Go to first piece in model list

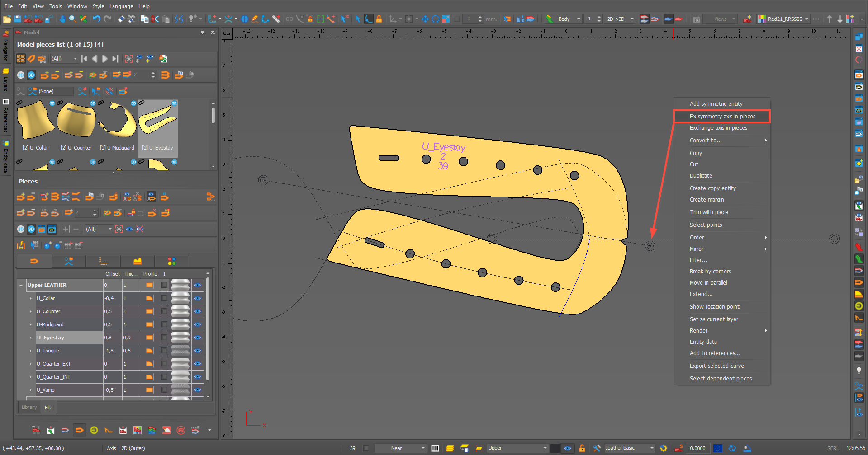[84, 59]
